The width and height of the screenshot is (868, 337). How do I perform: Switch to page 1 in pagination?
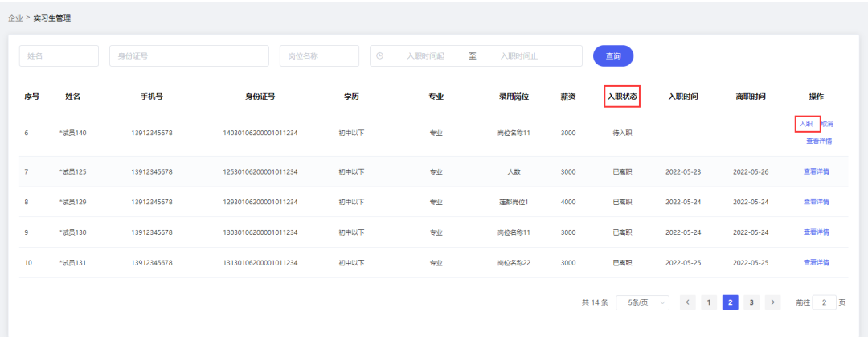coord(709,302)
